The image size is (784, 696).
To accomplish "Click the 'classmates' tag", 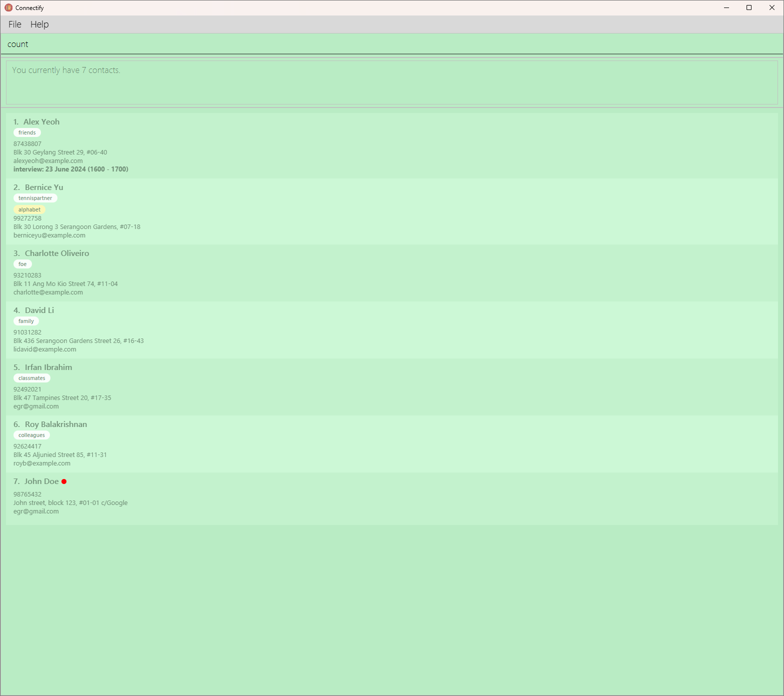I will click(x=32, y=378).
